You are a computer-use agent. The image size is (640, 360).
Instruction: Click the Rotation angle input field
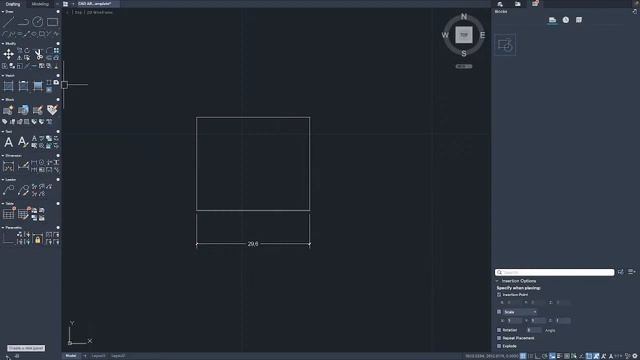pyautogui.click(x=534, y=330)
